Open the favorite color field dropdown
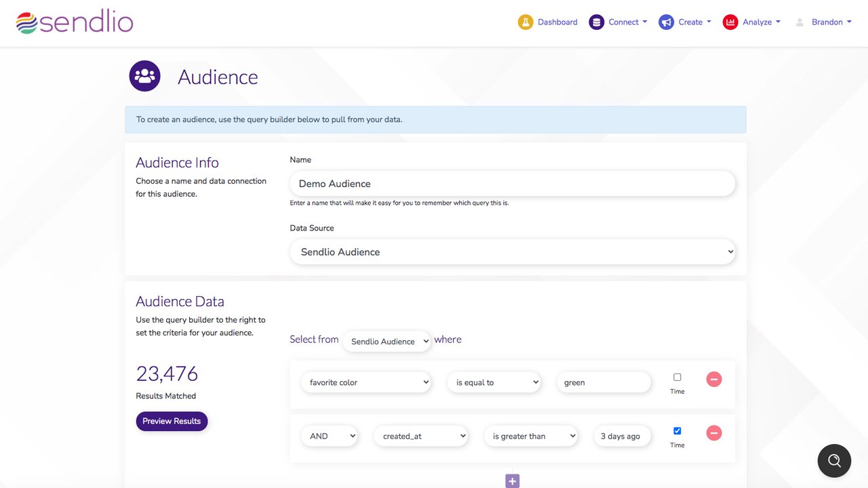 [x=366, y=382]
